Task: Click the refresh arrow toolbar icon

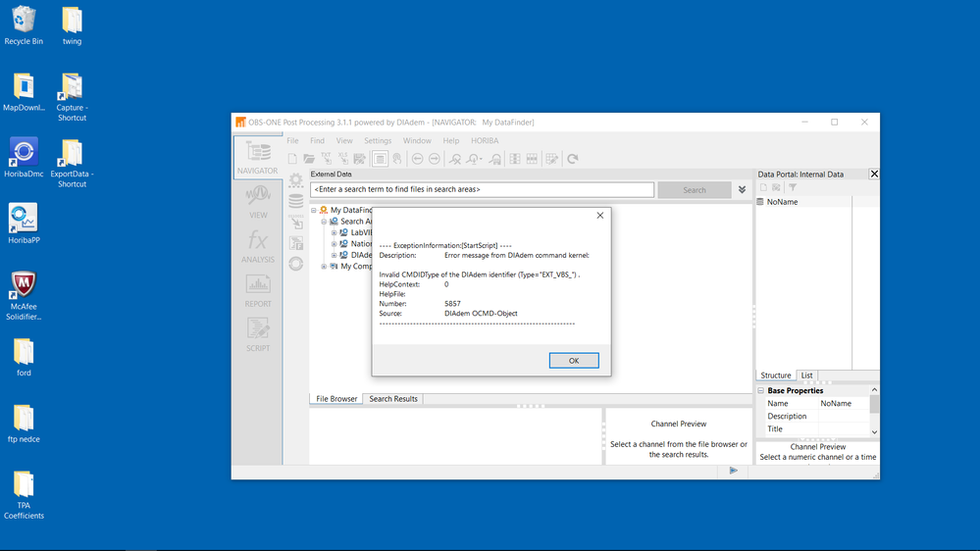Action: click(573, 159)
